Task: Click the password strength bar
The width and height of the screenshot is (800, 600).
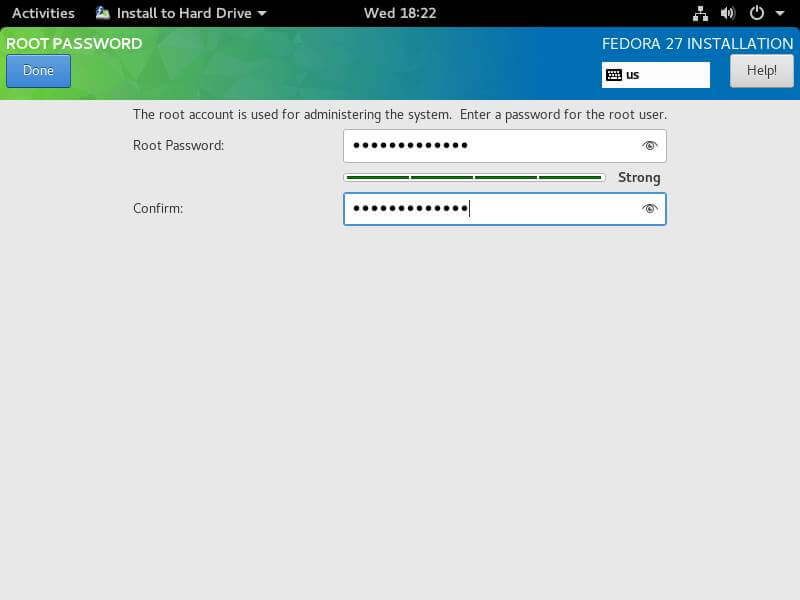Action: pyautogui.click(x=474, y=178)
